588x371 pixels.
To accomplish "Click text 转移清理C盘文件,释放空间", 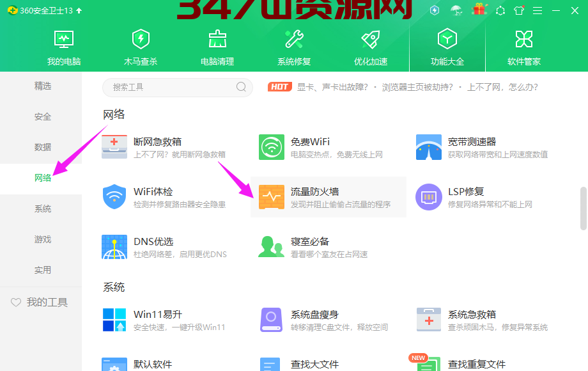I will pyautogui.click(x=339, y=327).
